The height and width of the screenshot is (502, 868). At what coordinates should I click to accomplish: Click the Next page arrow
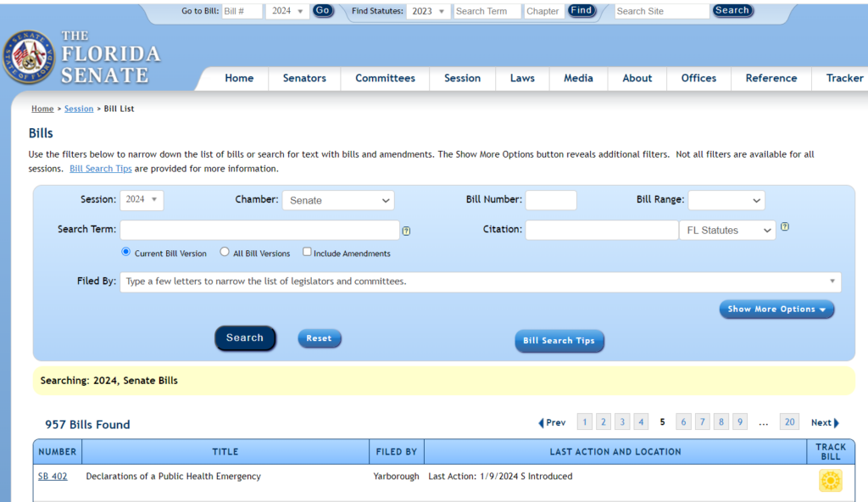[825, 423]
